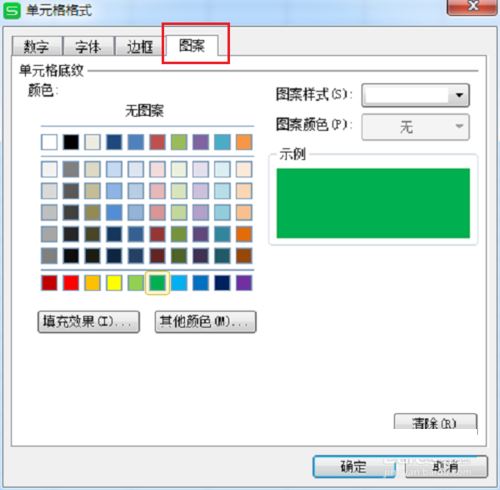Click the green 示例 preview area
Viewport: 500px width, 490px height.
click(373, 203)
